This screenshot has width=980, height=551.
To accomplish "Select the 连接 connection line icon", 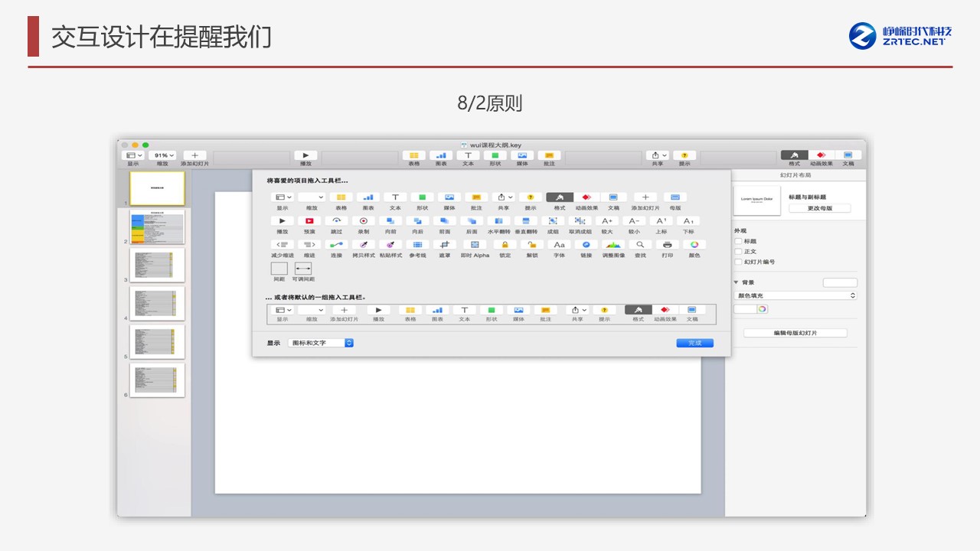I will point(336,245).
